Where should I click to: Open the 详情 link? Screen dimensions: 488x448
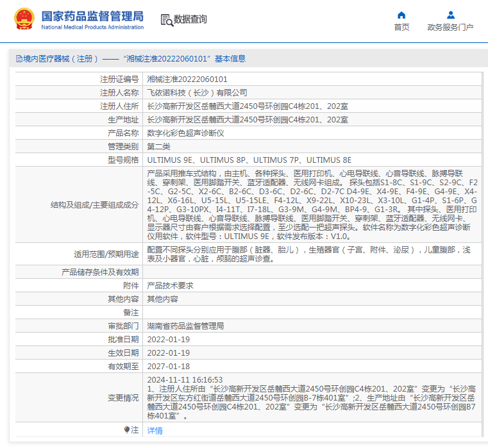pyautogui.click(x=155, y=431)
